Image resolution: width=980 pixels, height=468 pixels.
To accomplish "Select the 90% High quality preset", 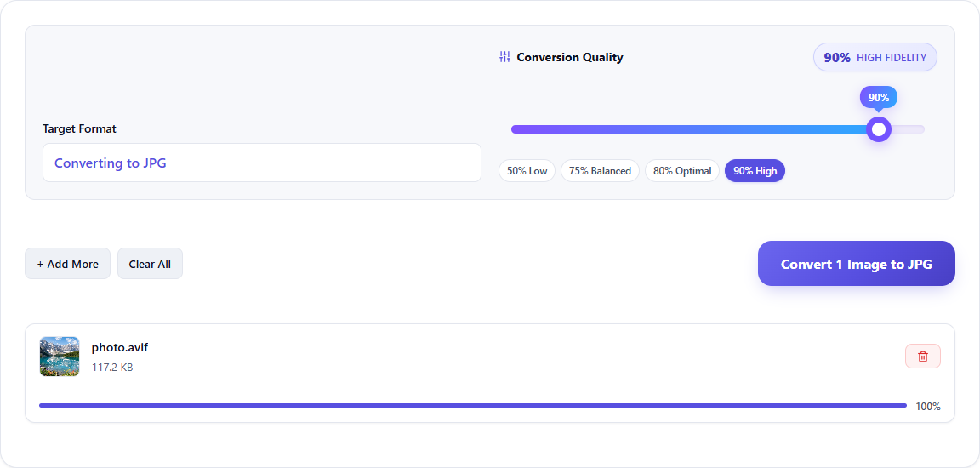I will [x=755, y=170].
